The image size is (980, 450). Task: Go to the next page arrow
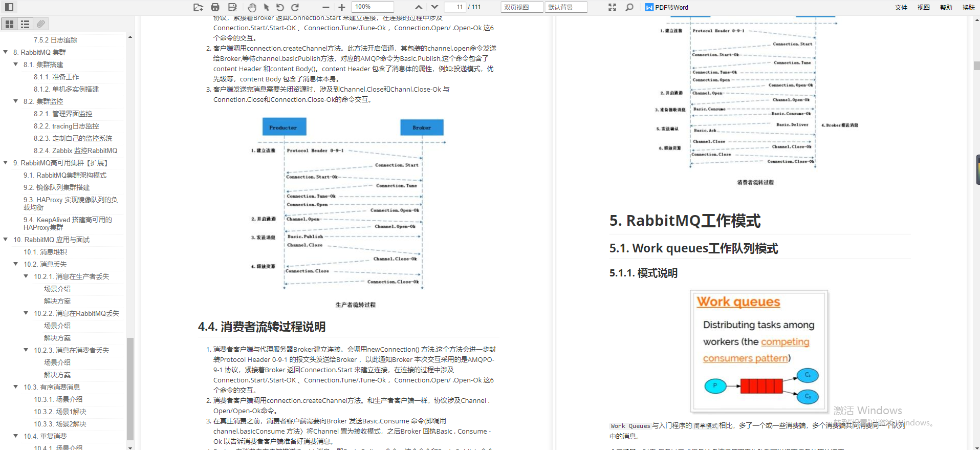(434, 7)
